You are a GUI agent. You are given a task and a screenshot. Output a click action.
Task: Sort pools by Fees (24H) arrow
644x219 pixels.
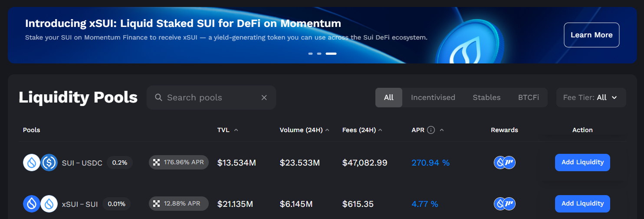pos(380,130)
